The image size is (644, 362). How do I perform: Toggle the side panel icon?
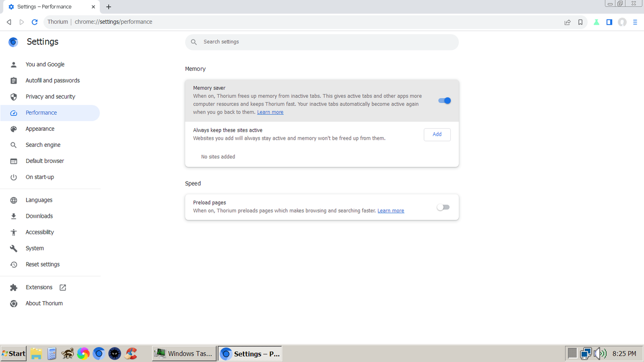point(609,22)
